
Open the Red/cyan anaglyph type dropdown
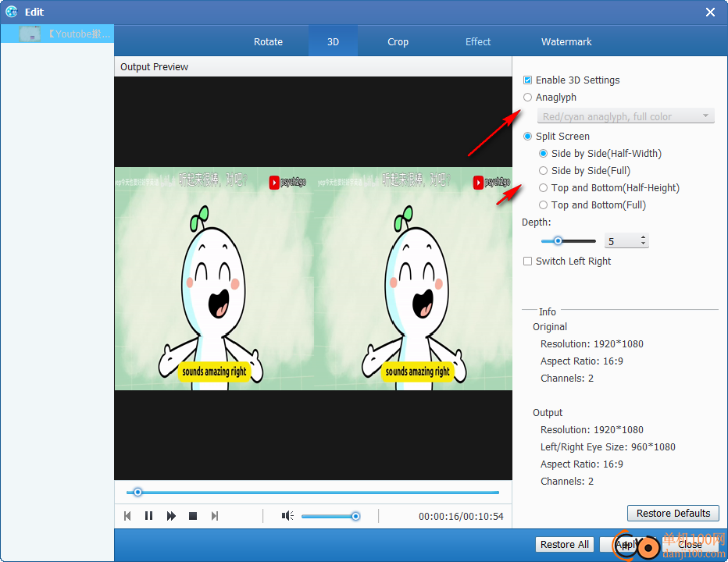[x=626, y=116]
